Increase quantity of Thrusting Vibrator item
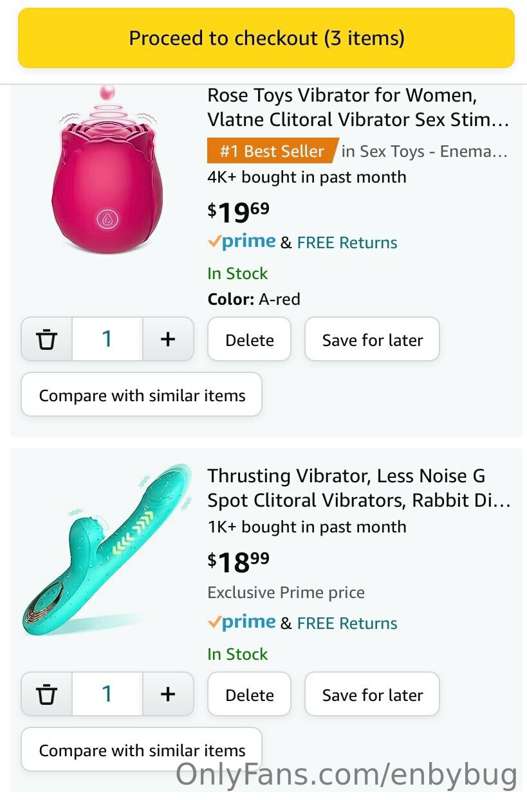527x800 pixels. point(168,694)
